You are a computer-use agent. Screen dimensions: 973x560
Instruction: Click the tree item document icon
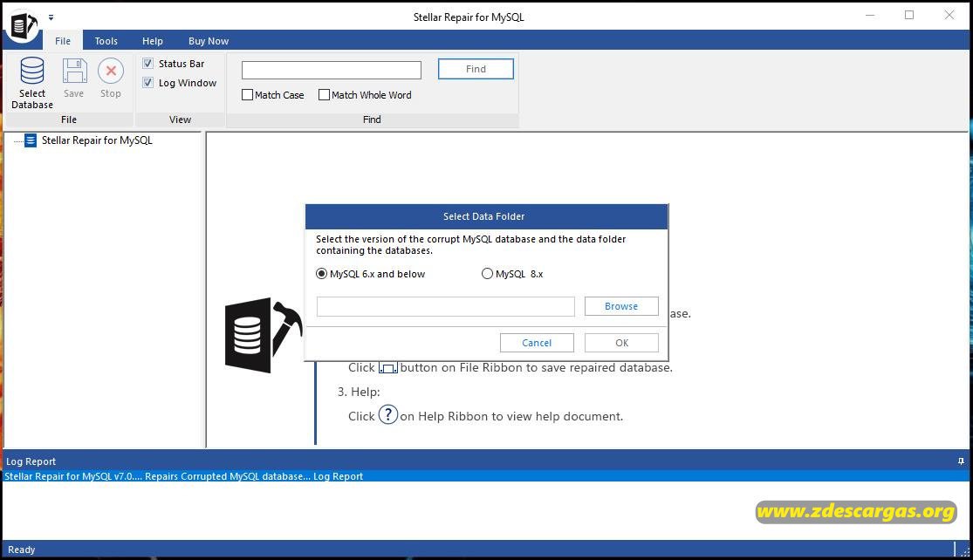point(30,140)
